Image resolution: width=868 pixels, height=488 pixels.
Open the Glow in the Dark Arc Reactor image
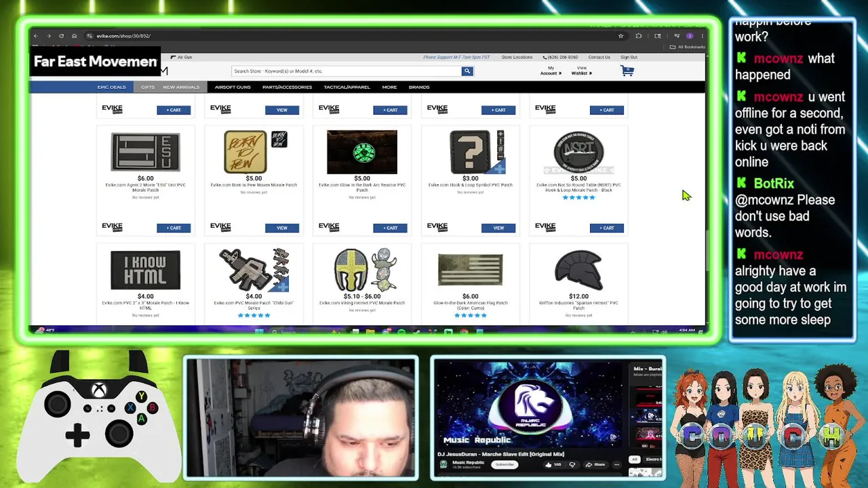coord(362,152)
